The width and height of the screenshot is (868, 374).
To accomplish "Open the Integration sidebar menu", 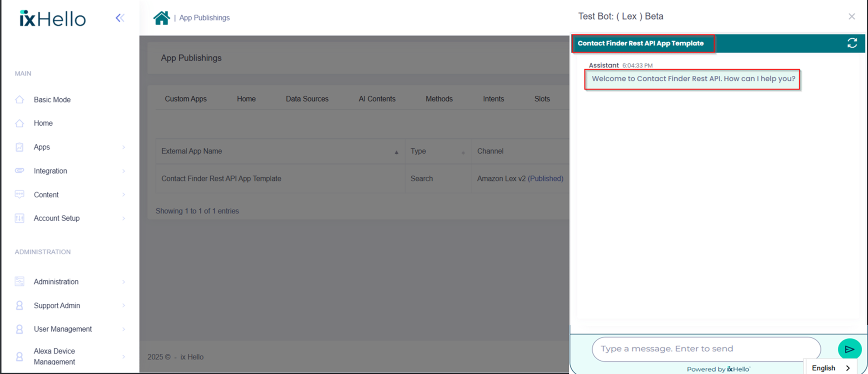I will (50, 171).
